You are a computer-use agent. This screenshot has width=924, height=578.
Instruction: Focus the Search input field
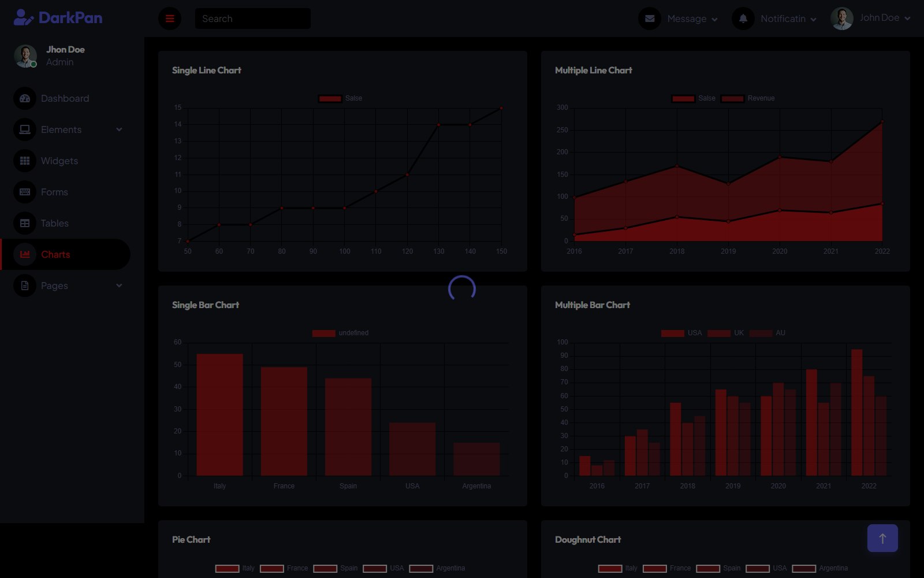[253, 18]
